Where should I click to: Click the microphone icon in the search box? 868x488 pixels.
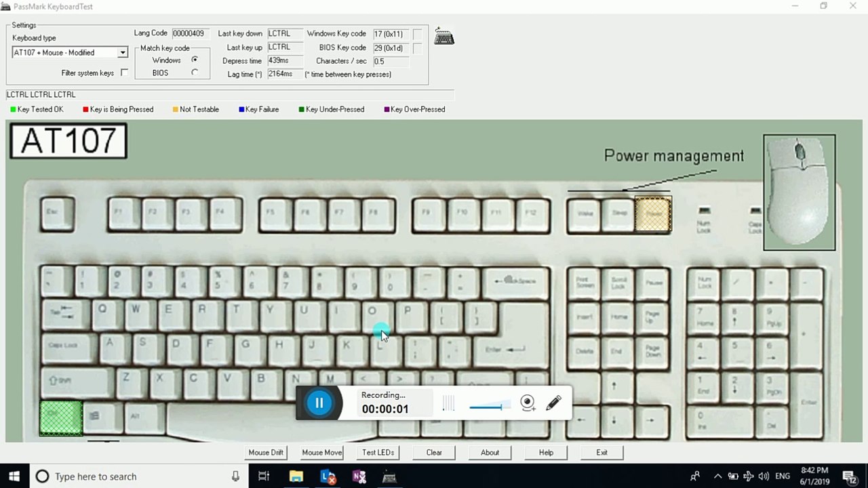point(235,476)
